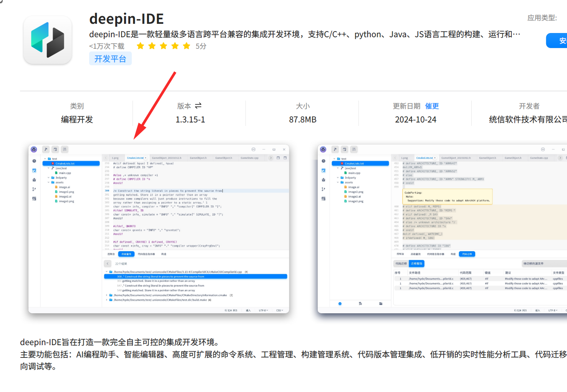Open the screenshot showing the CodePorting note
The height and width of the screenshot is (392, 567).
pos(442,229)
